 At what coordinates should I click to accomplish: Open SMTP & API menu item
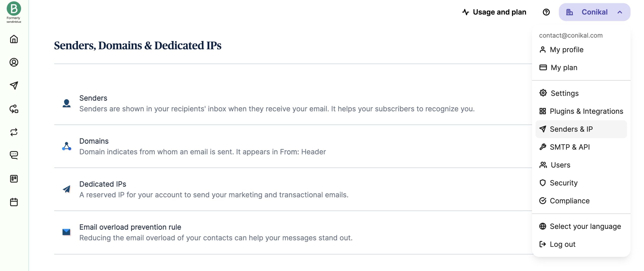(570, 147)
